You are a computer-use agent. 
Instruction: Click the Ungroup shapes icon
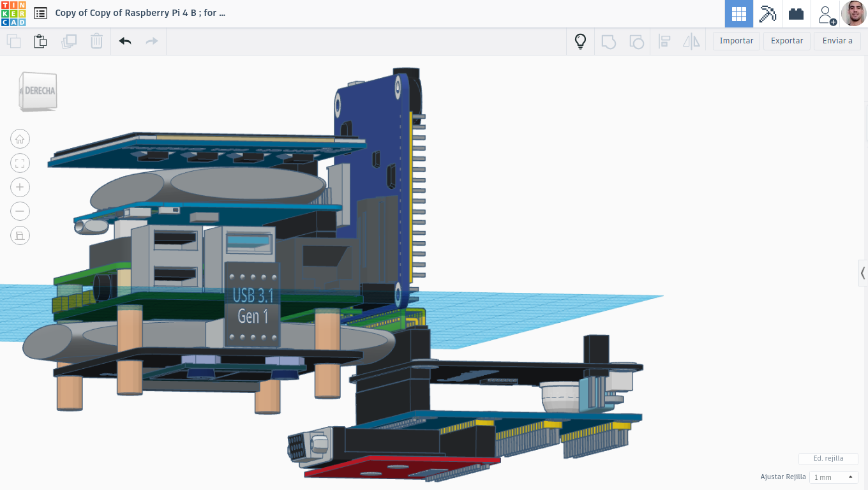(x=636, y=41)
